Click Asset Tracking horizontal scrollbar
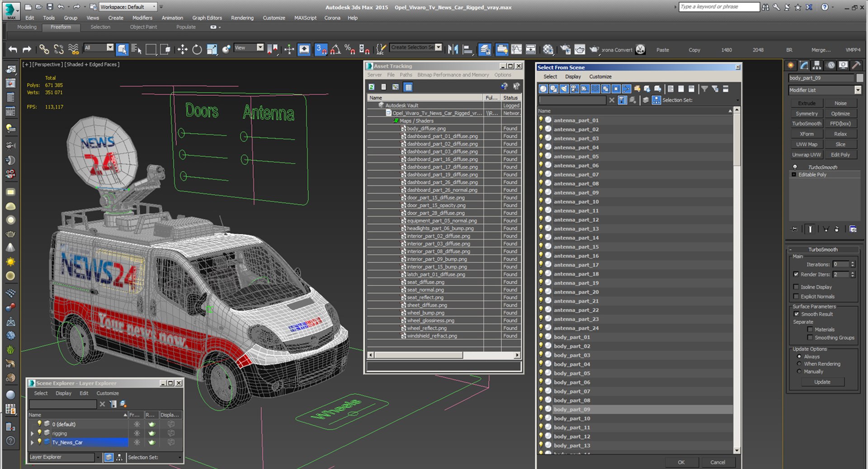Screen dimensions: 868x469 pos(443,355)
